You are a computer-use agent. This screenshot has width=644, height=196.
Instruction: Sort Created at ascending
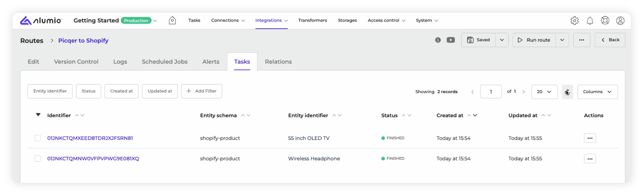(469, 115)
